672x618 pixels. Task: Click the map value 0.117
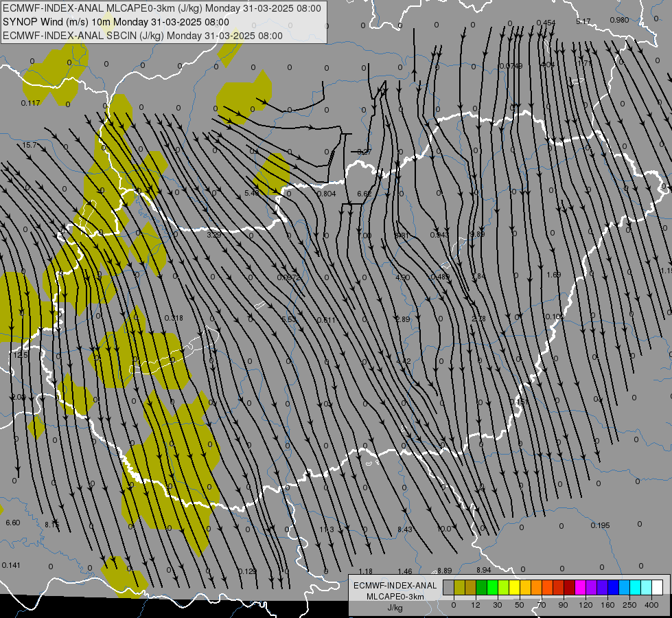coord(30,103)
